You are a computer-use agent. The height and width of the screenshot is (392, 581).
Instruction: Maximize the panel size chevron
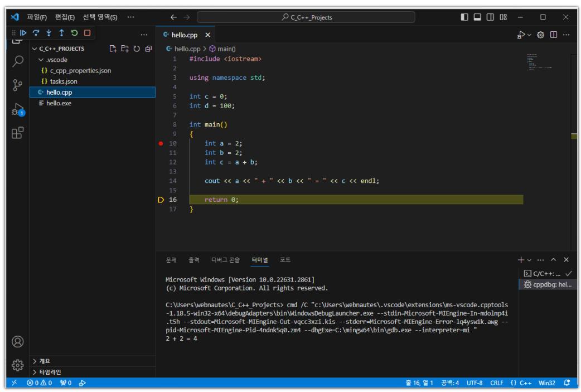(553, 260)
